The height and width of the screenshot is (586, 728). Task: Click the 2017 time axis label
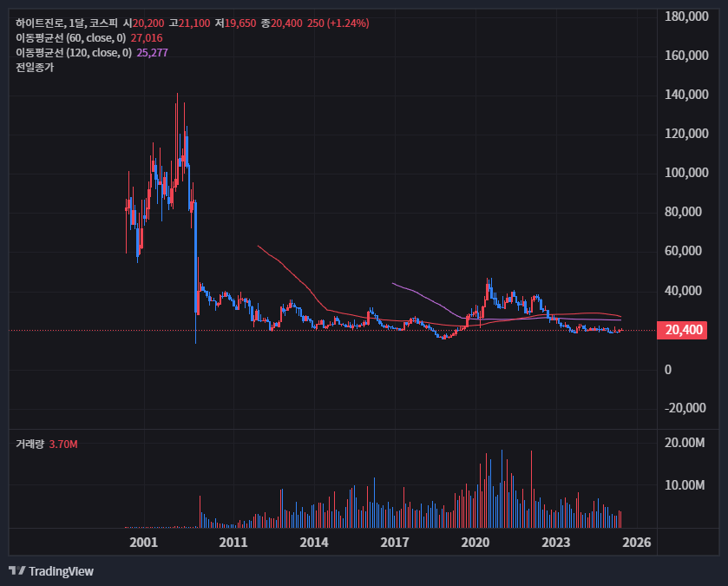tap(395, 543)
